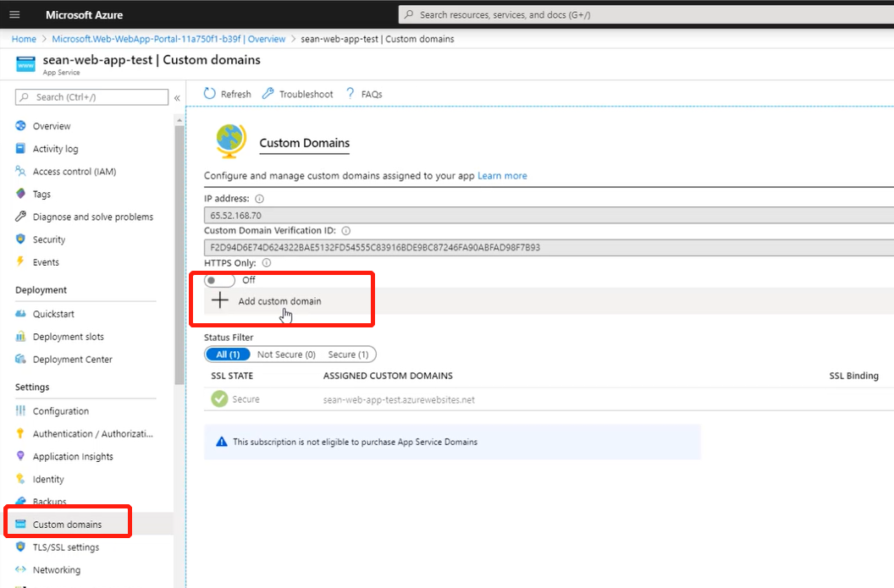
Task: Click the Tags icon in sidebar
Action: point(20,194)
